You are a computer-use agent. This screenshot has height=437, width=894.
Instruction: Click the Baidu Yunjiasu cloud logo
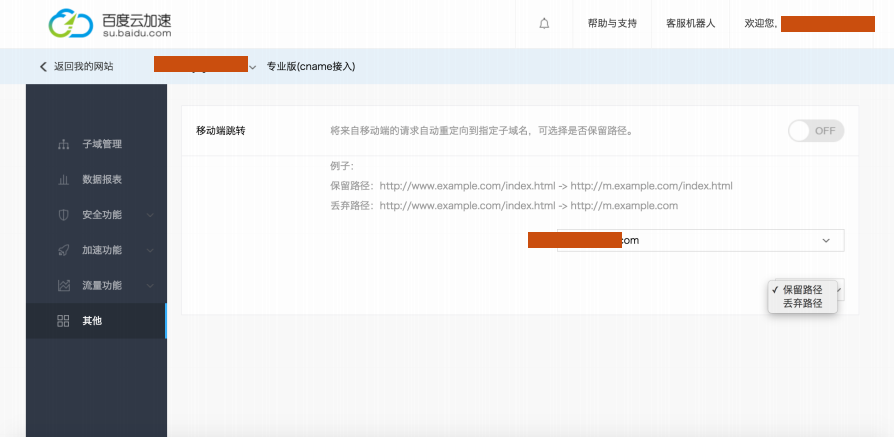[70, 24]
